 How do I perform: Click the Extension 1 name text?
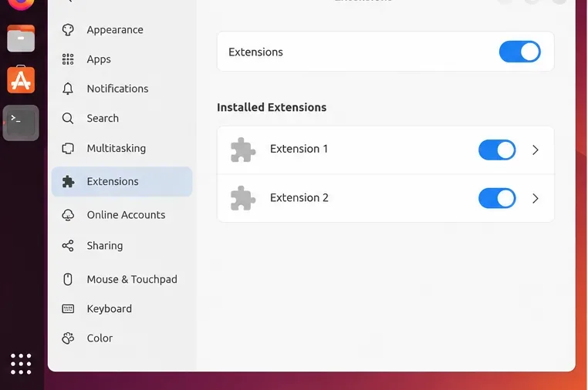[x=299, y=149]
